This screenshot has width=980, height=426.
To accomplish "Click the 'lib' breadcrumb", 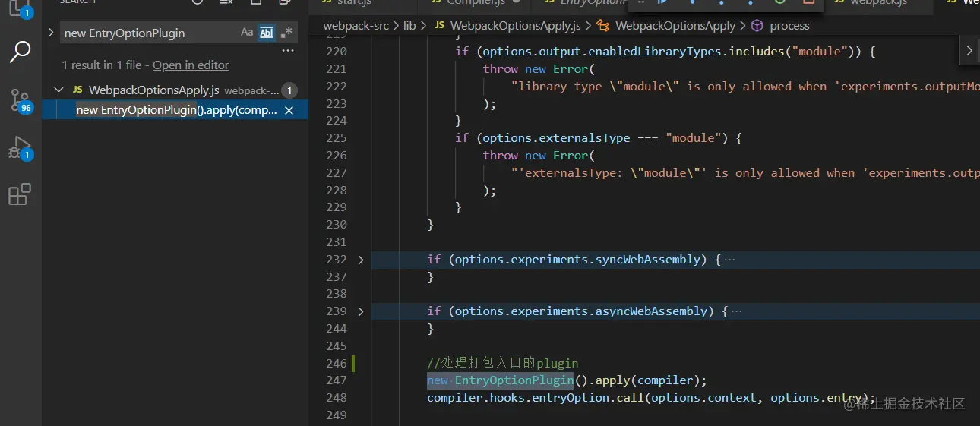I will click(409, 26).
